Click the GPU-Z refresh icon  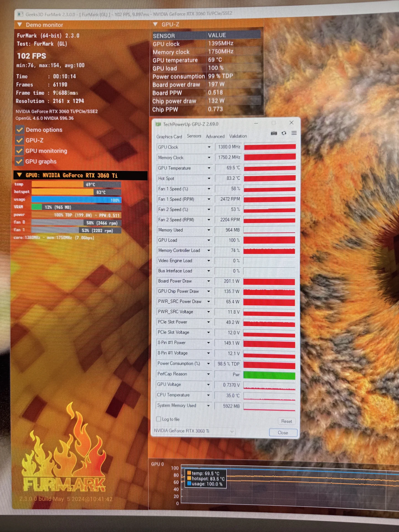tap(284, 133)
